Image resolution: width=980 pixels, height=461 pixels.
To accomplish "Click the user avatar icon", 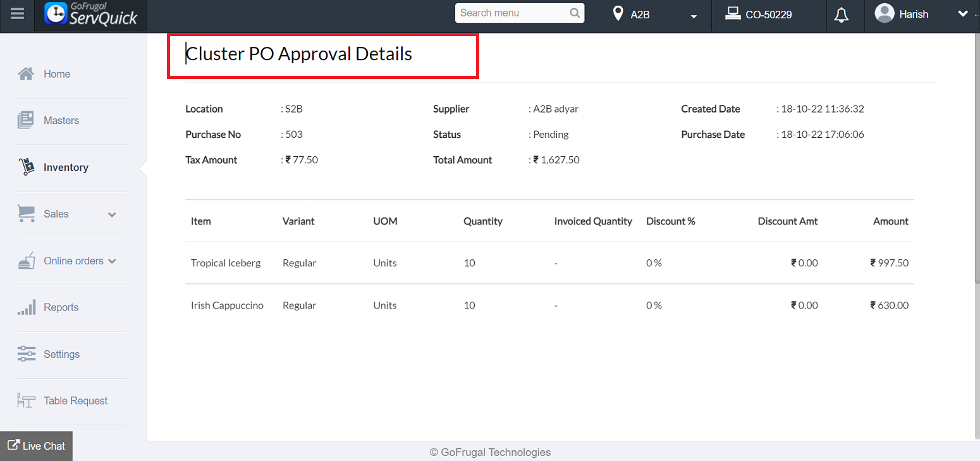I will (884, 13).
